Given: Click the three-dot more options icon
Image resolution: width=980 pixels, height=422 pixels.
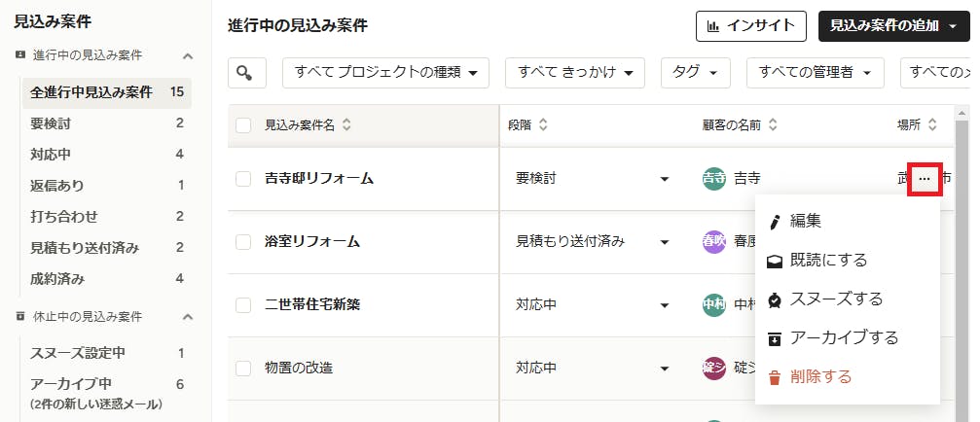Looking at the screenshot, I should tap(924, 180).
